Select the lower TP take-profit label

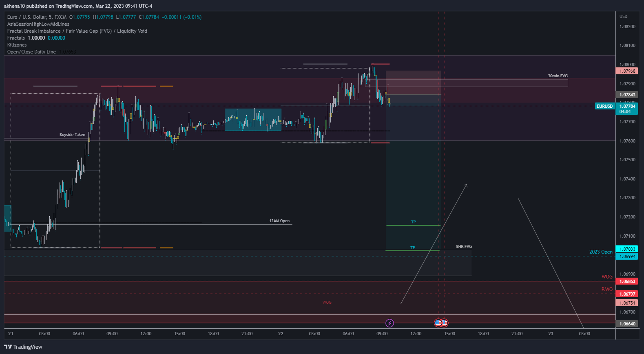coord(412,248)
